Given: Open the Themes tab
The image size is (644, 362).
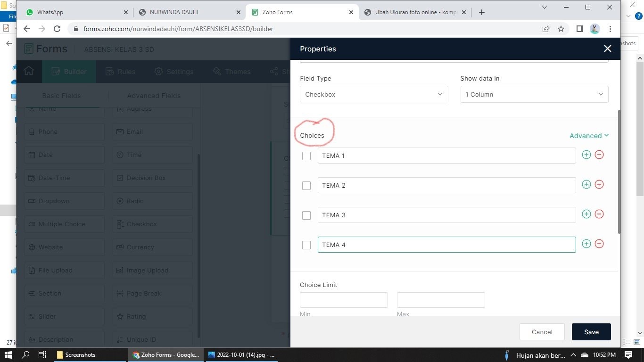Looking at the screenshot, I should [x=231, y=72].
